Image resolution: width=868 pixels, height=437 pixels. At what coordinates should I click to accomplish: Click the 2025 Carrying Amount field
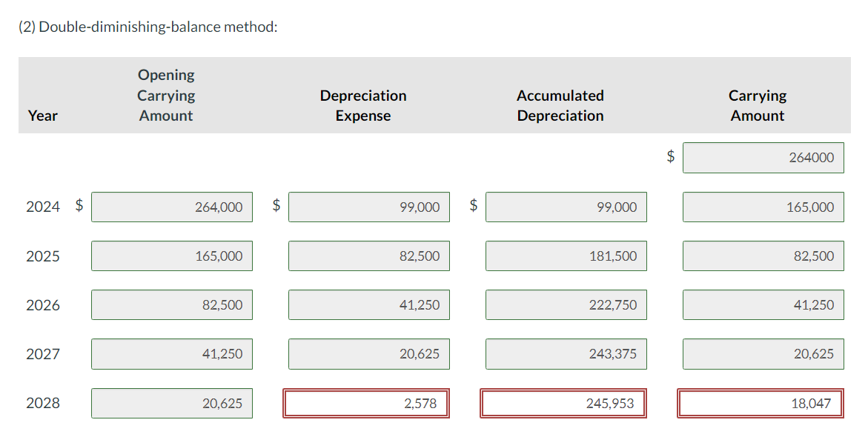pos(763,256)
